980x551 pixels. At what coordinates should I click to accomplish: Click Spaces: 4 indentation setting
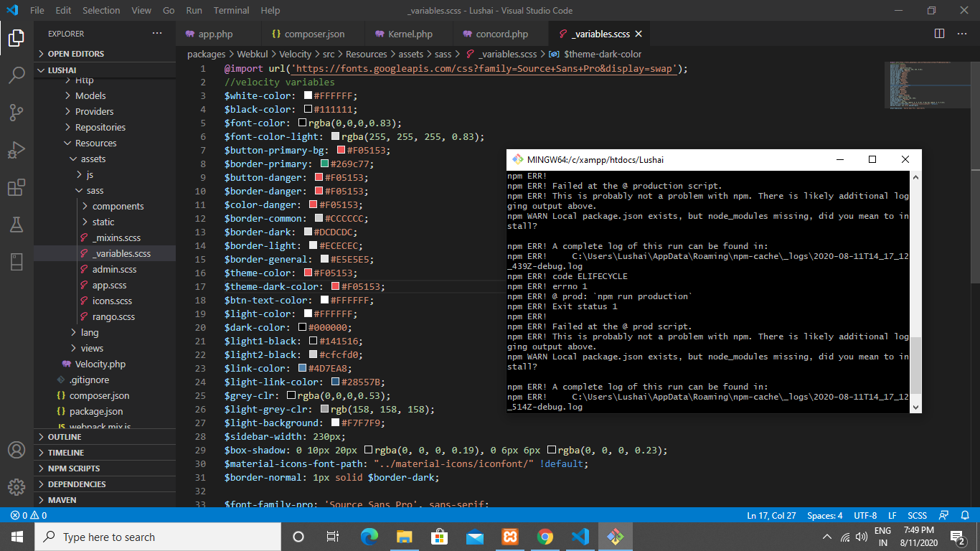tap(825, 515)
